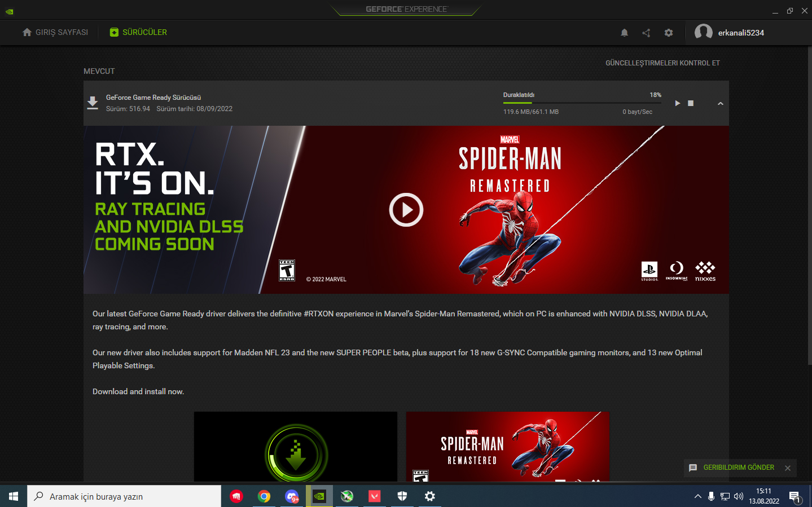The width and height of the screenshot is (812, 507).
Task: Resume the paused driver download
Action: [x=678, y=103]
